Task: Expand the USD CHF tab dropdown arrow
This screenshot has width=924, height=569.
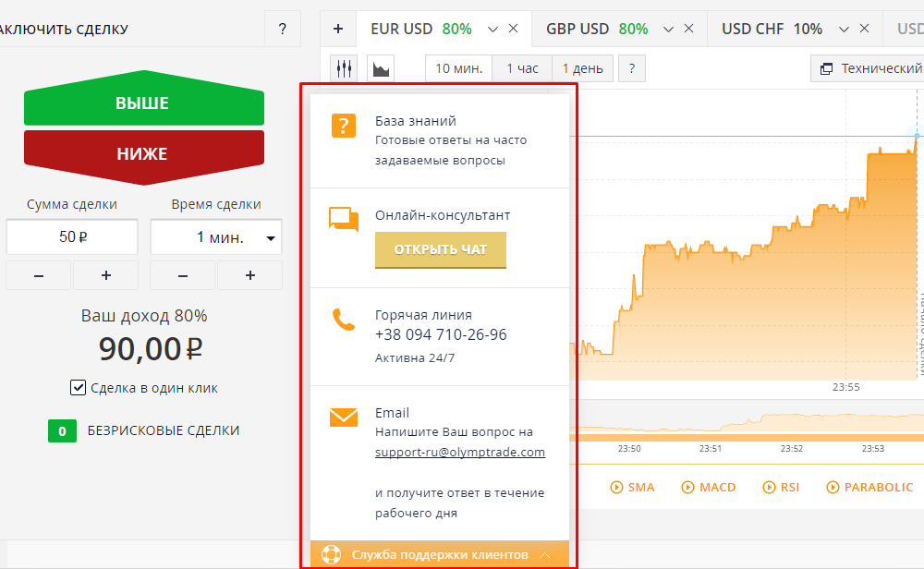Action: tap(844, 30)
